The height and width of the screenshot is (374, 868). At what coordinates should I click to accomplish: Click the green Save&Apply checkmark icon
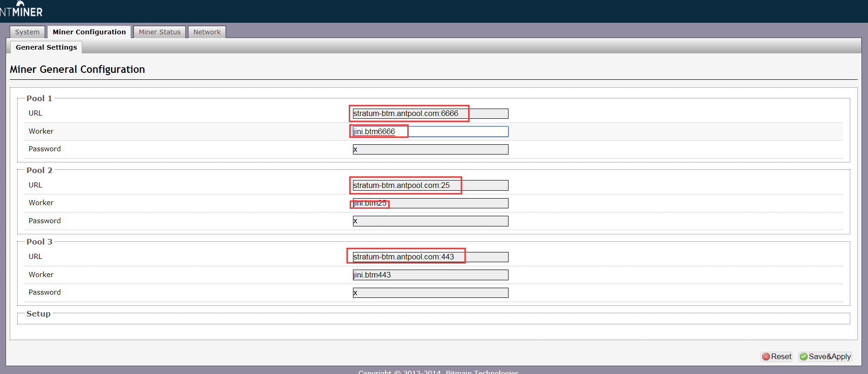coord(803,356)
